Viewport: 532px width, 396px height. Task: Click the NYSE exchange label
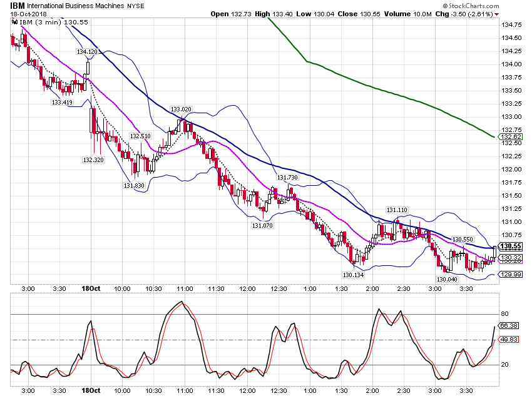135,6
